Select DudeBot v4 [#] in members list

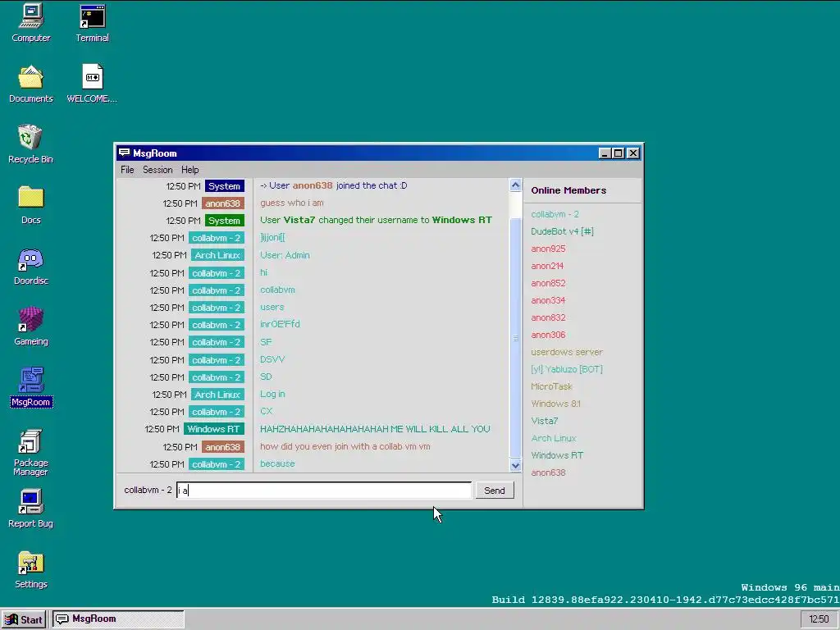point(562,231)
